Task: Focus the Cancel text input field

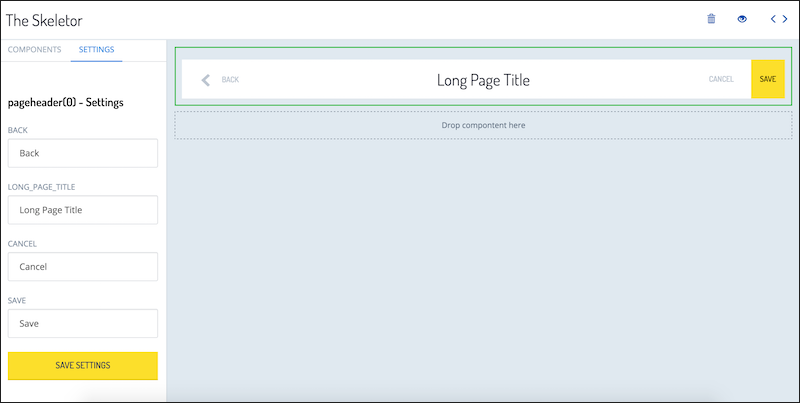Action: tap(83, 266)
